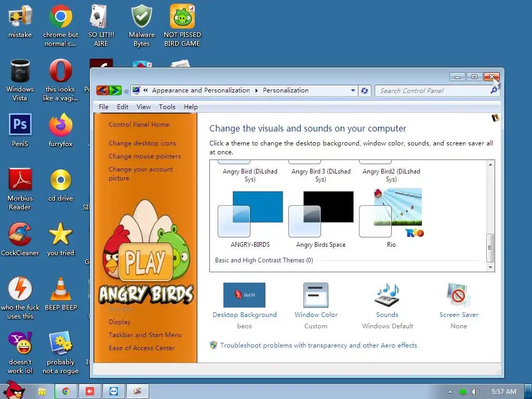
Task: Open the Tools menu
Action: click(x=167, y=107)
